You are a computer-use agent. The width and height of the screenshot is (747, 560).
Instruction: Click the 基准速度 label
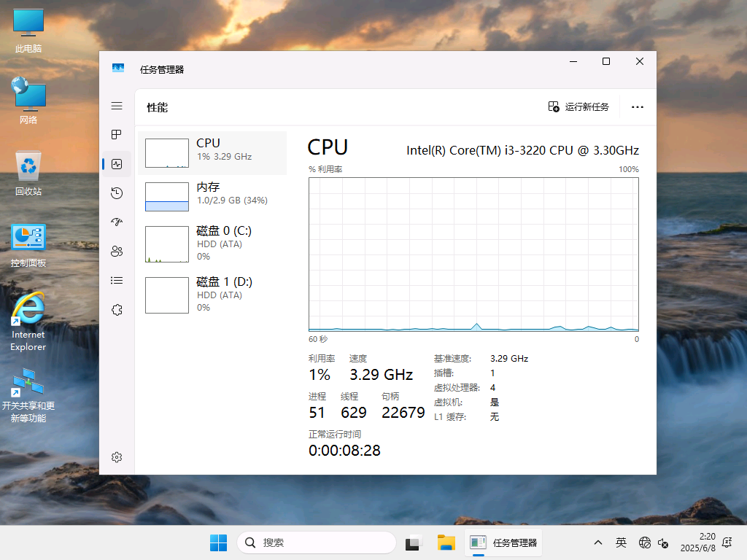click(452, 359)
